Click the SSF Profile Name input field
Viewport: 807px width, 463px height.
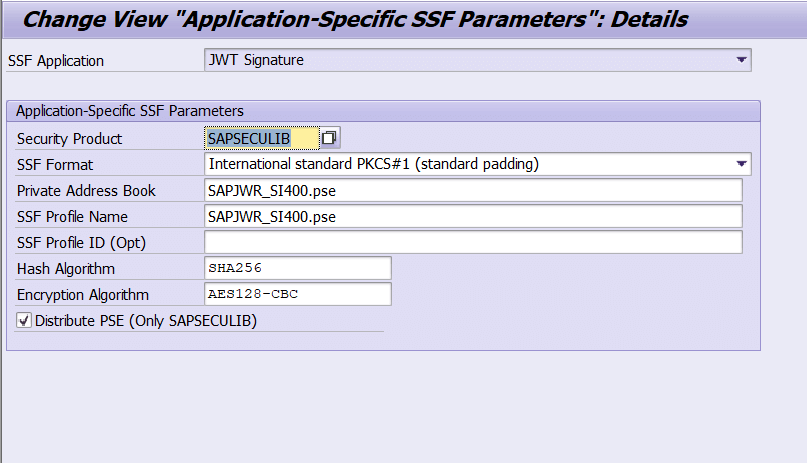pyautogui.click(x=473, y=216)
